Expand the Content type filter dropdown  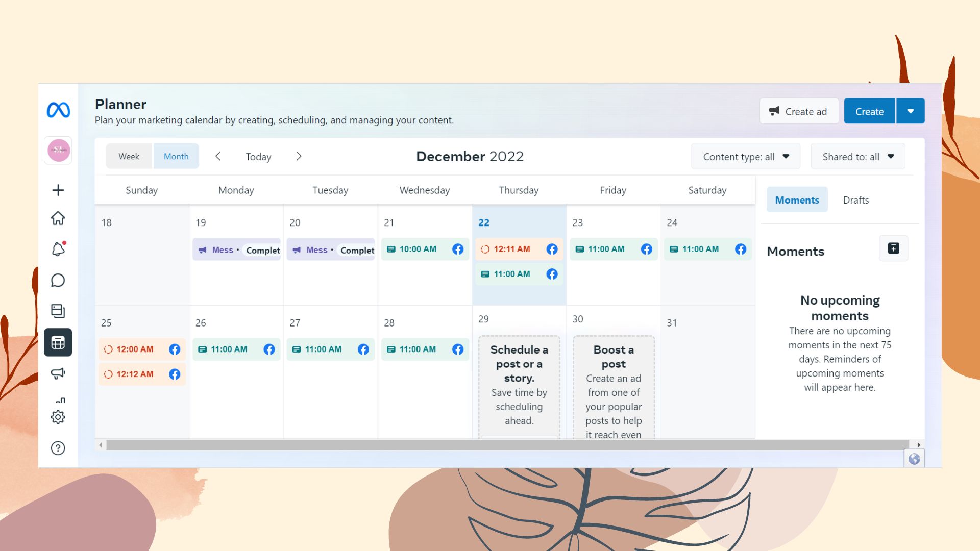pos(745,157)
